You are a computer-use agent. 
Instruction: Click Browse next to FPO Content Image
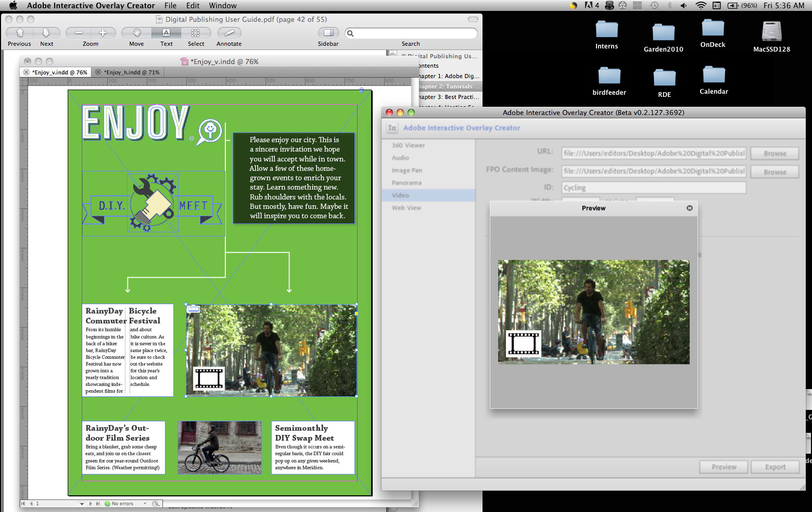pos(775,172)
